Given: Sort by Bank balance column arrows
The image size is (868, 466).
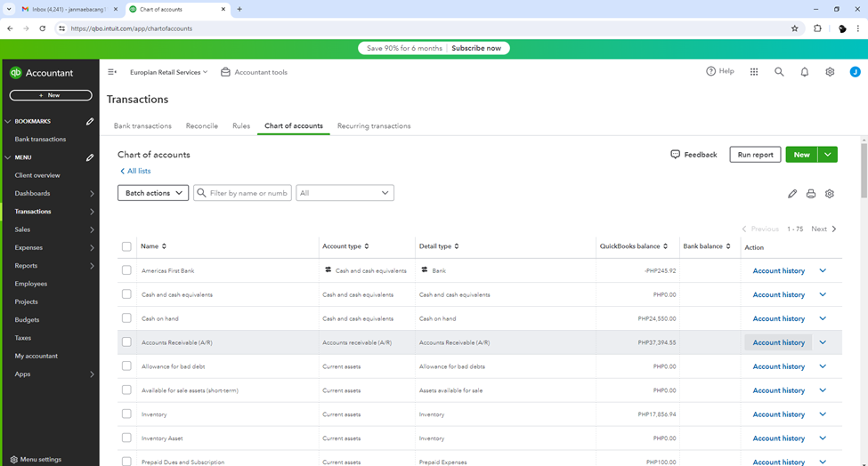Looking at the screenshot, I should [728, 246].
